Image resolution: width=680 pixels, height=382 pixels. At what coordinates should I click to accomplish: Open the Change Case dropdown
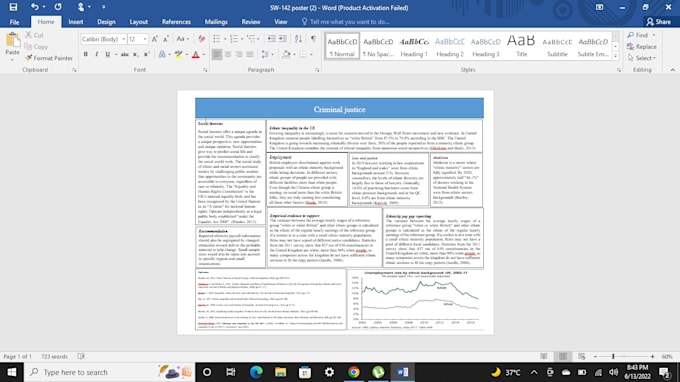183,39
